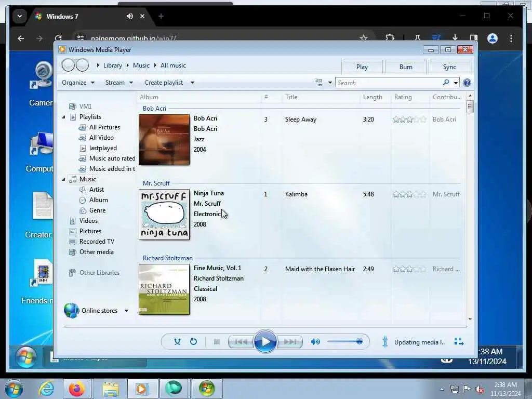Screen dimensions: 532x399
Task: Switch to Now Playing view
Action: (459, 342)
